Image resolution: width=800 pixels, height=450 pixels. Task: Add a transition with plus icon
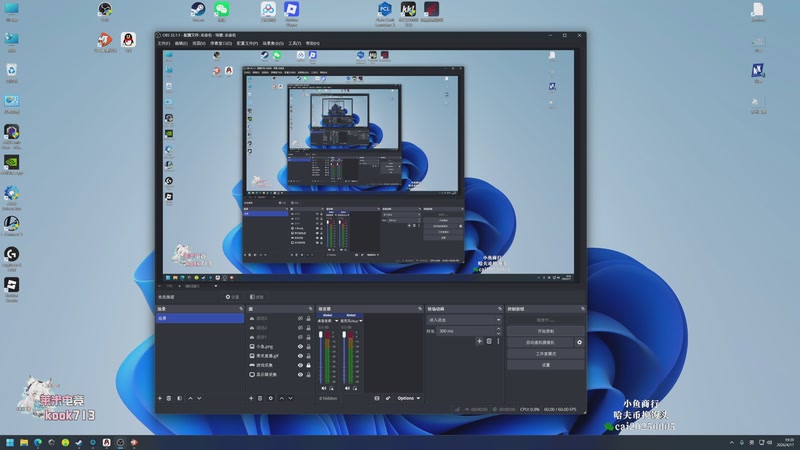(x=479, y=341)
